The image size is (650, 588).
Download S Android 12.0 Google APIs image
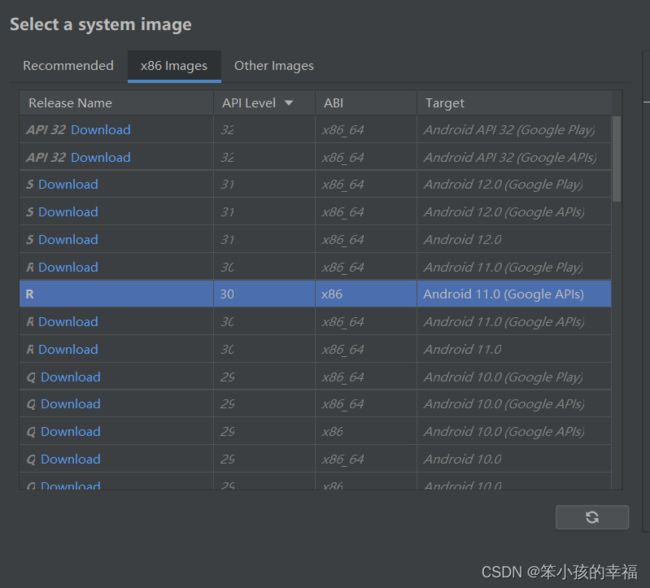(68, 212)
